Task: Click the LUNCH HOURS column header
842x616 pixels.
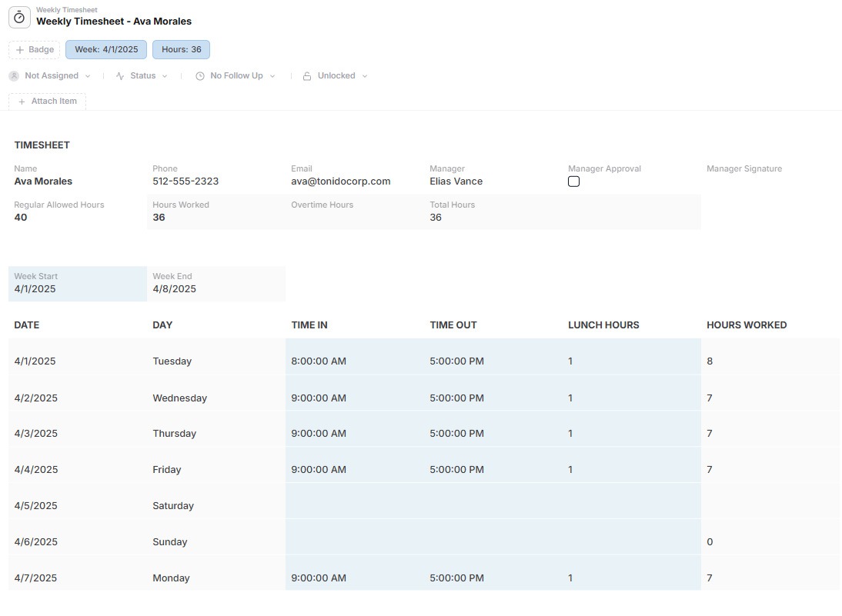Action: pos(603,325)
